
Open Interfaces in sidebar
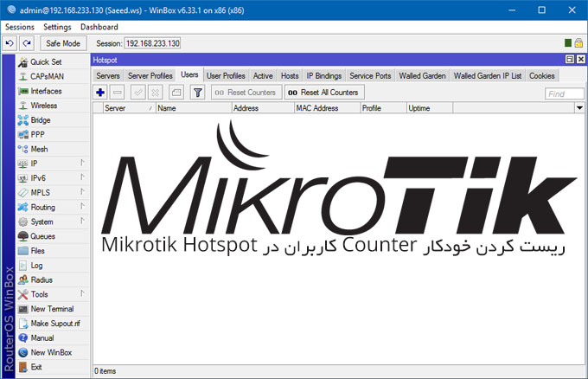pyautogui.click(x=53, y=91)
